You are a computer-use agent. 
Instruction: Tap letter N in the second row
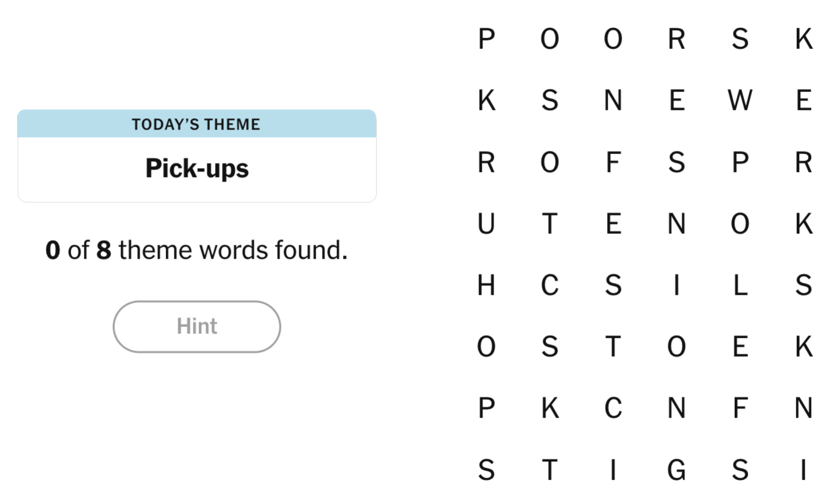[x=613, y=100]
